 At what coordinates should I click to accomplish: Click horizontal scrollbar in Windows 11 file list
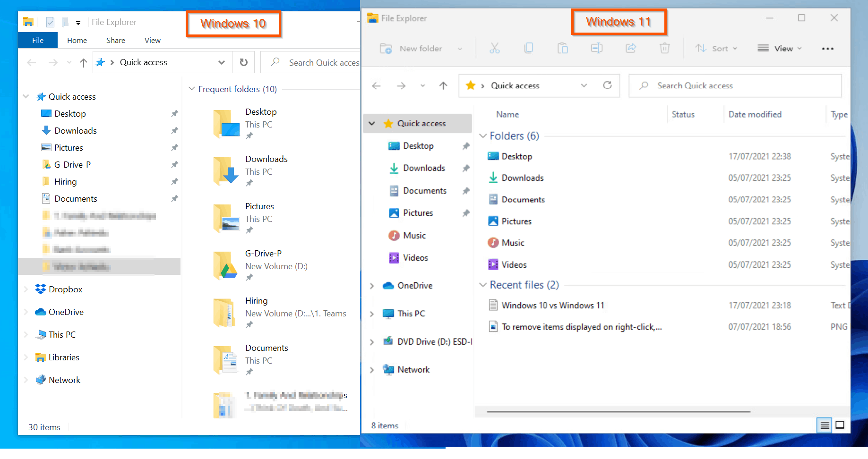619,412
